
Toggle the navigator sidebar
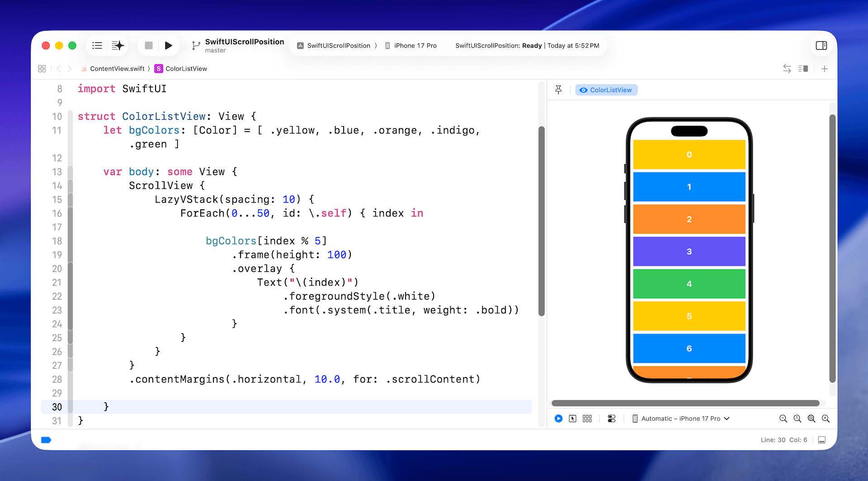coord(97,46)
